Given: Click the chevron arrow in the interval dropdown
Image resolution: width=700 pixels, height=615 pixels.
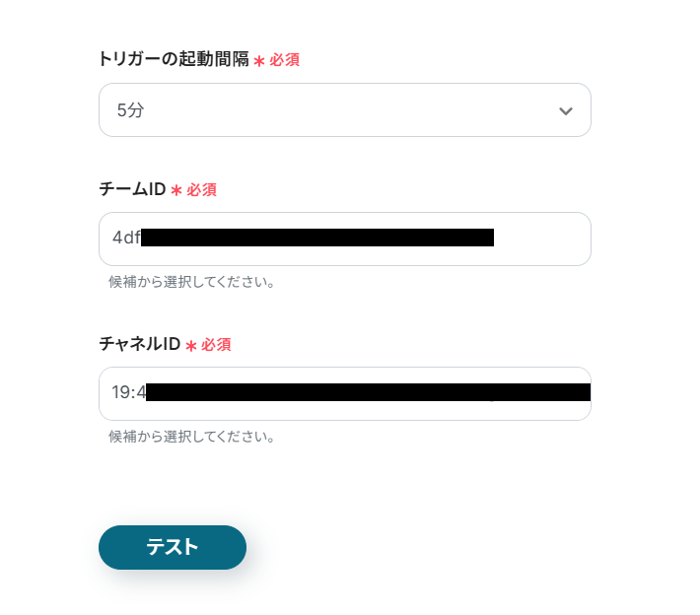Looking at the screenshot, I should click(565, 110).
